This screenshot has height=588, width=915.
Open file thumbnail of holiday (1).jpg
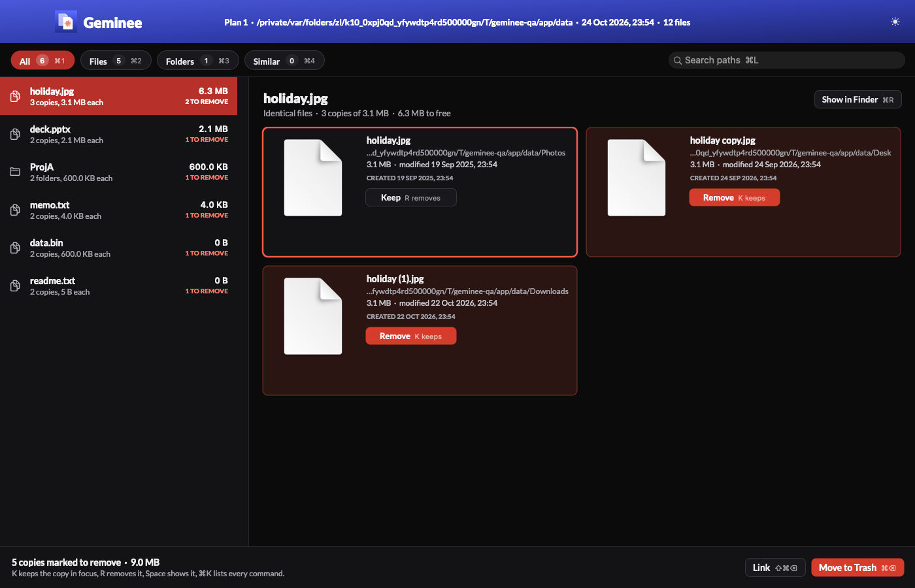click(313, 316)
